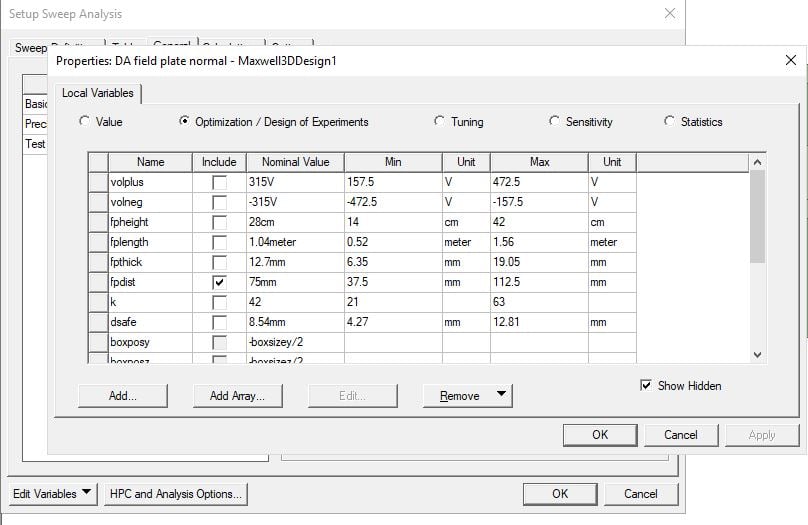Screen dimensions: 808x525
Task: Click the 1.04meter nominal value cell
Action: (x=295, y=243)
